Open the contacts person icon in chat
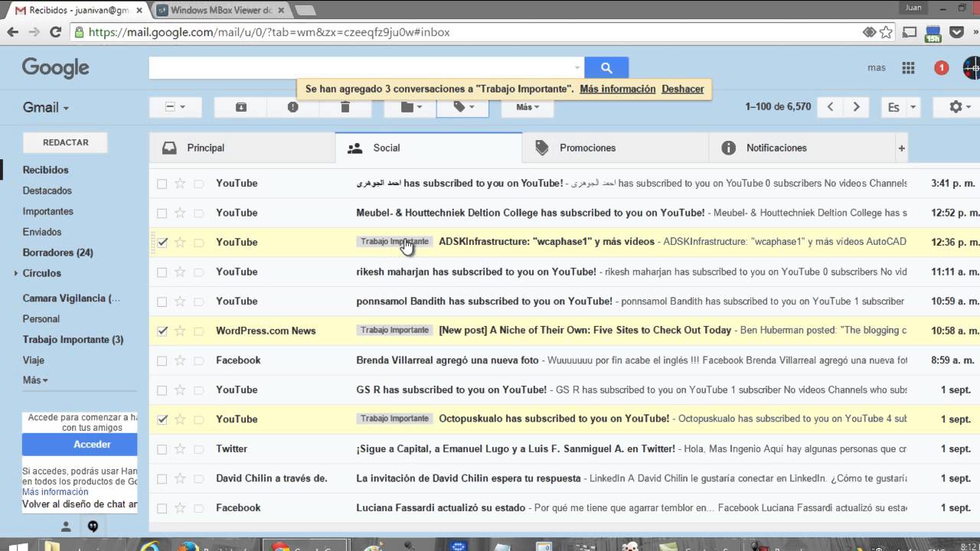Screen dimensions: 980x551 coord(66,527)
